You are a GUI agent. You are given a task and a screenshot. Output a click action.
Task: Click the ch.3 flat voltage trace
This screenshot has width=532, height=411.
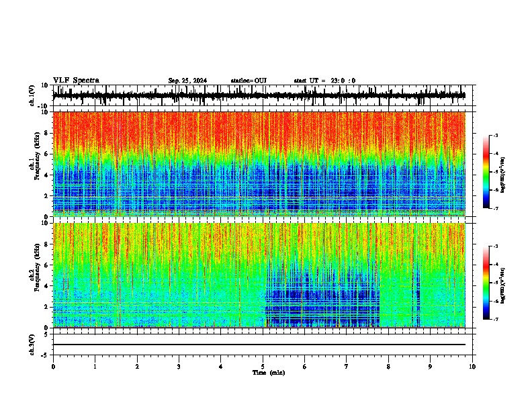coord(259,345)
